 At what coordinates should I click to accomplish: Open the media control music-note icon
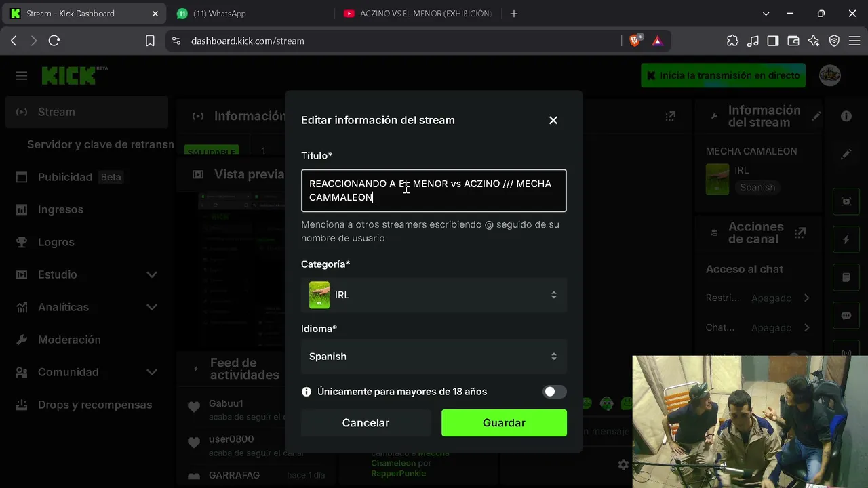click(x=753, y=41)
